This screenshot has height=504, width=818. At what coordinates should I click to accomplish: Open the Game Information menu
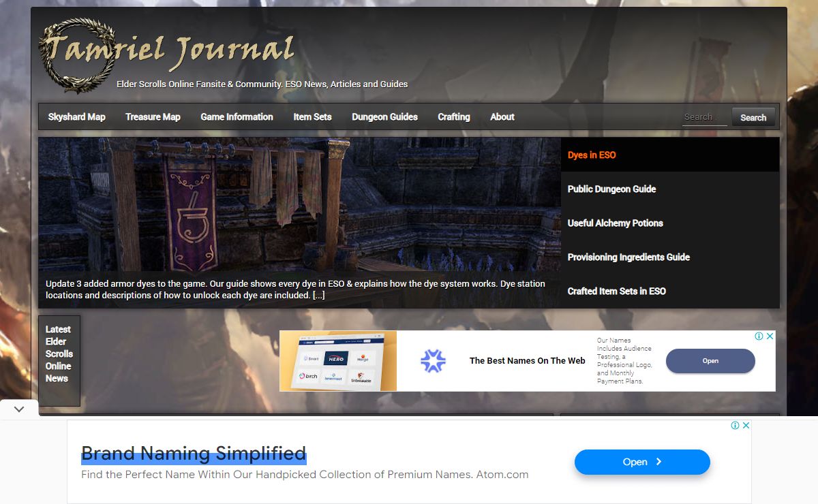tap(237, 117)
